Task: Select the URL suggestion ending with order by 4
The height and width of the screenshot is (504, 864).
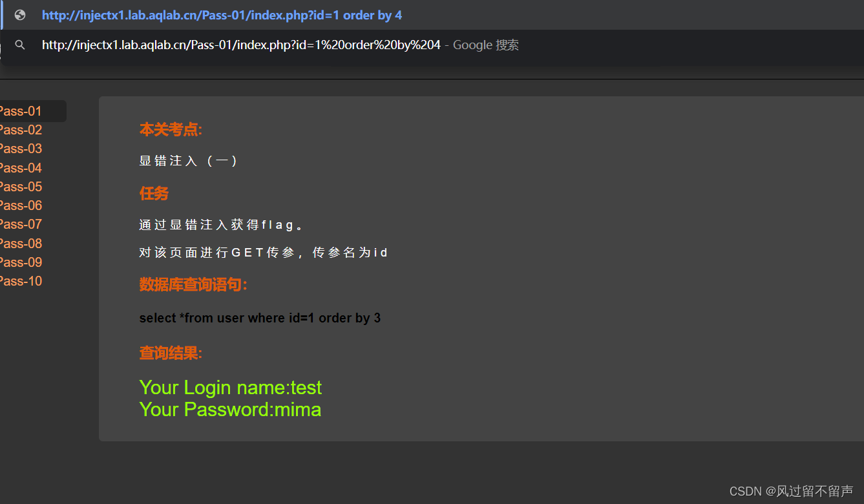Action: (x=432, y=15)
